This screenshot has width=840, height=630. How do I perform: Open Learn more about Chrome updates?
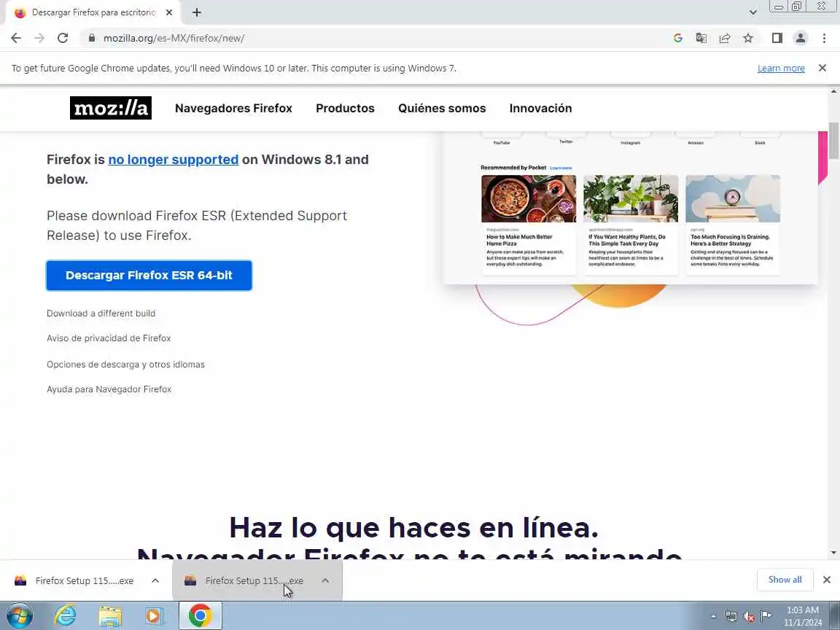(780, 68)
